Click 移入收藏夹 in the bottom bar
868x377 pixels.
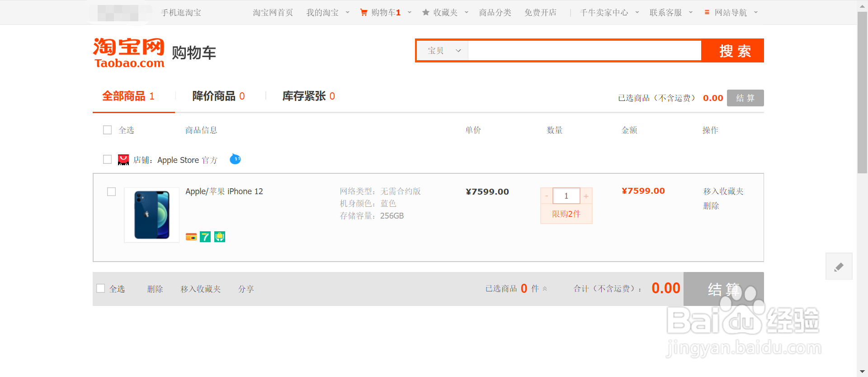coord(201,289)
